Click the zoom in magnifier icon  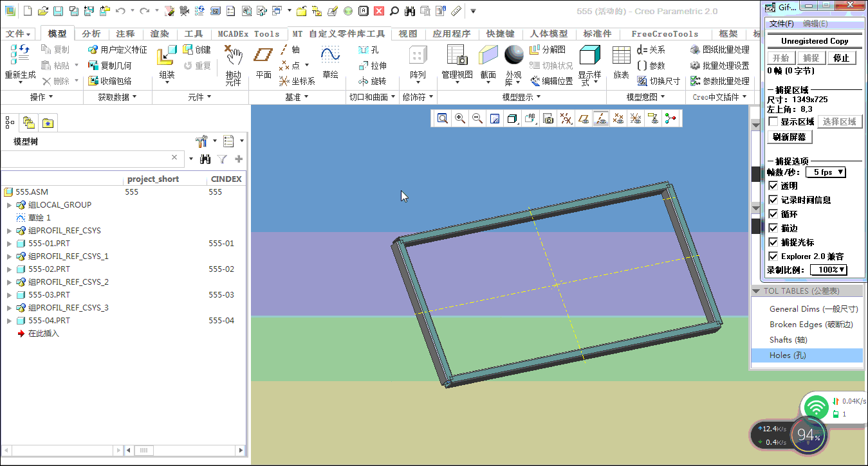click(460, 118)
